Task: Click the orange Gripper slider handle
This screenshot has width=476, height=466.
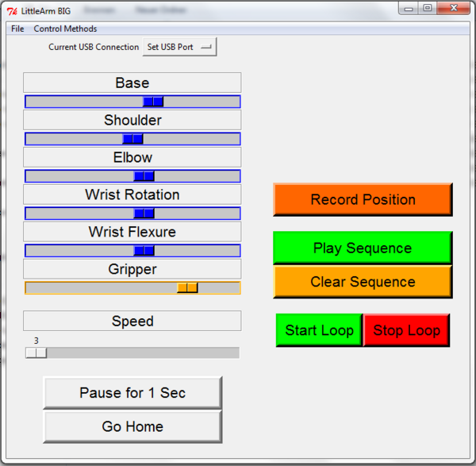Action: tap(187, 287)
